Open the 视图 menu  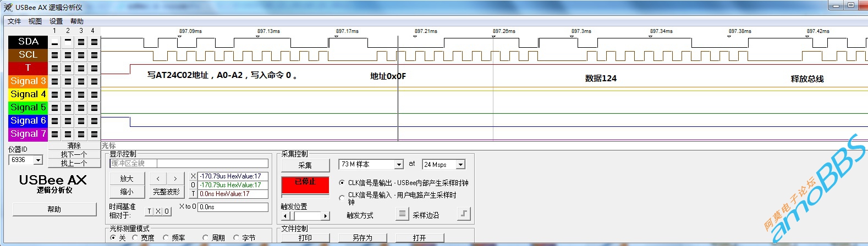point(35,21)
